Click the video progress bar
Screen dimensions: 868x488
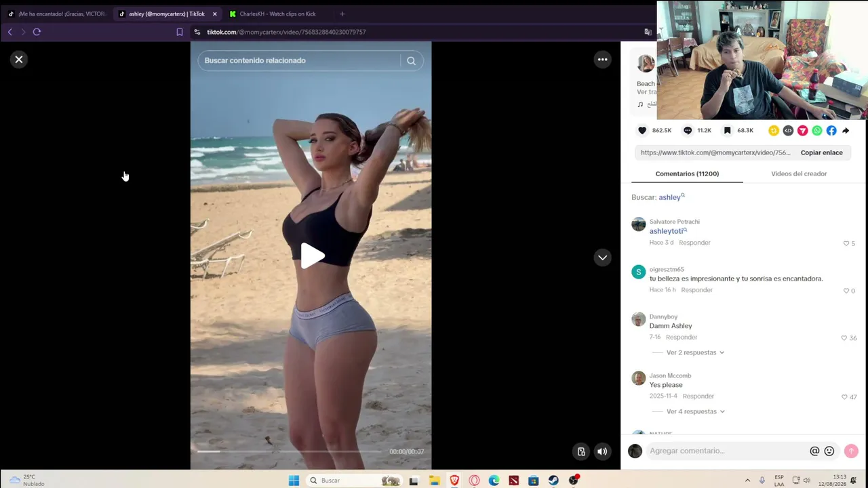[x=290, y=451]
